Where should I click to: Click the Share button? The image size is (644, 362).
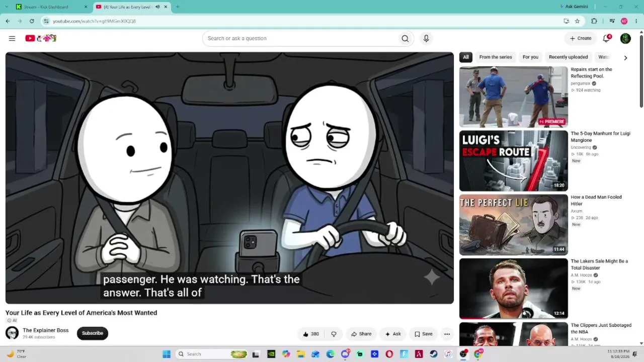tap(361, 334)
